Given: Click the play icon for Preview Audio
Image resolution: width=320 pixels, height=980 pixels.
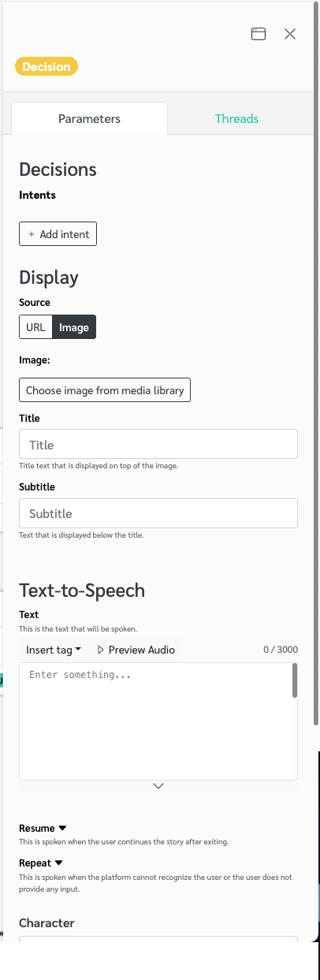Looking at the screenshot, I should tap(100, 650).
